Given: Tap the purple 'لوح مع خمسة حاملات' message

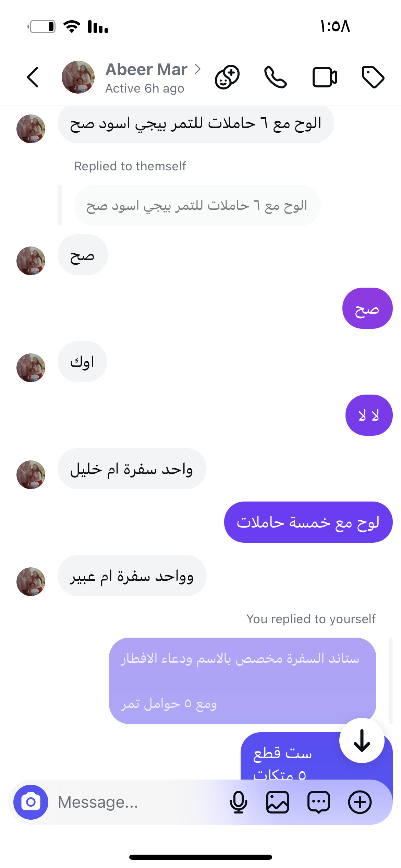Looking at the screenshot, I should coord(308,522).
